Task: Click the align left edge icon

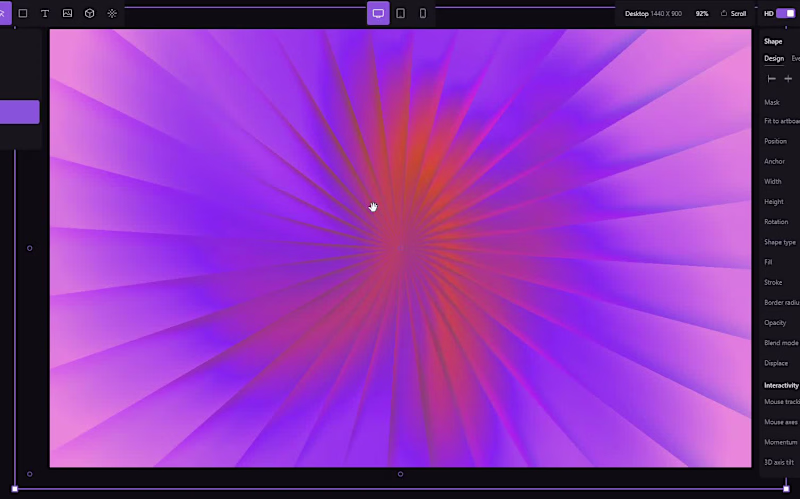Action: pyautogui.click(x=772, y=79)
